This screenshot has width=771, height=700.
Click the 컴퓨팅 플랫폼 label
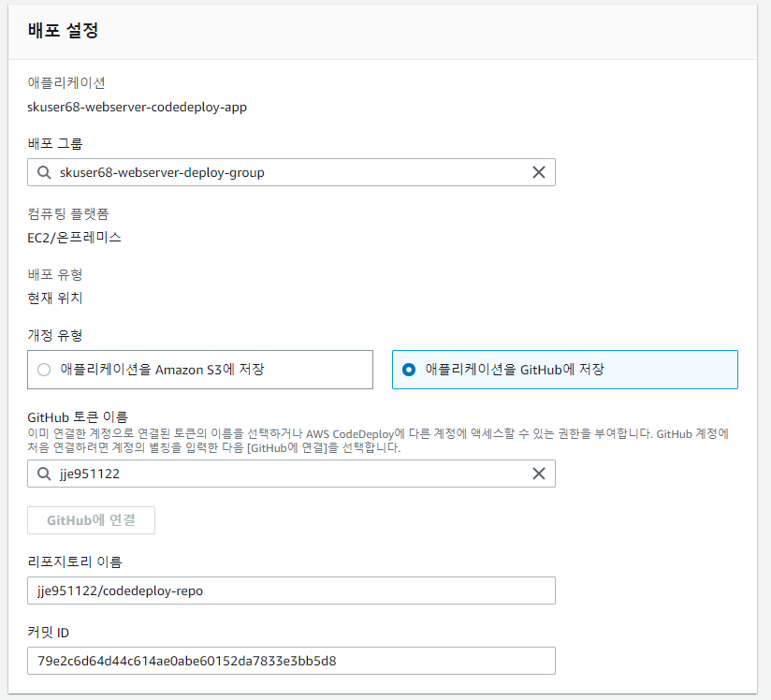pyautogui.click(x=68, y=214)
